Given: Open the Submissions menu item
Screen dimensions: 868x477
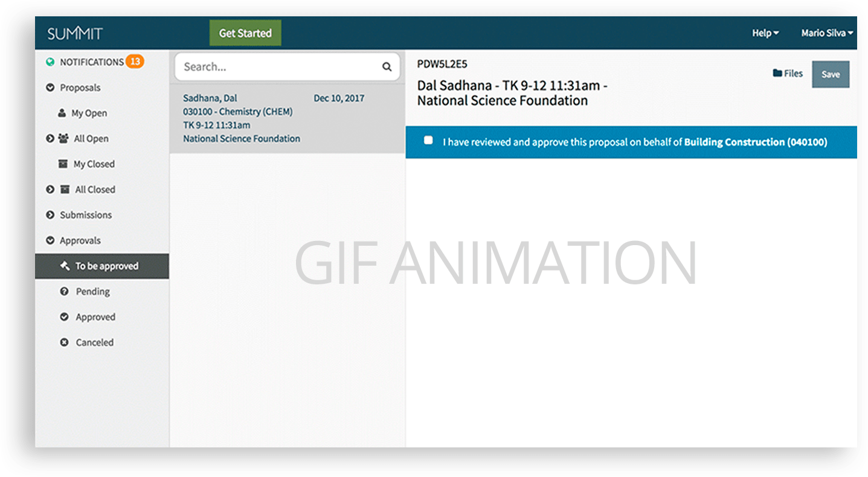Looking at the screenshot, I should [85, 215].
